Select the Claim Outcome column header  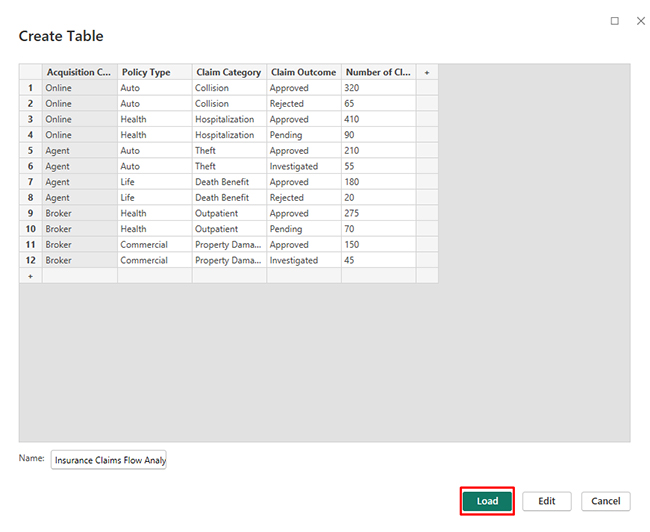pyautogui.click(x=303, y=72)
